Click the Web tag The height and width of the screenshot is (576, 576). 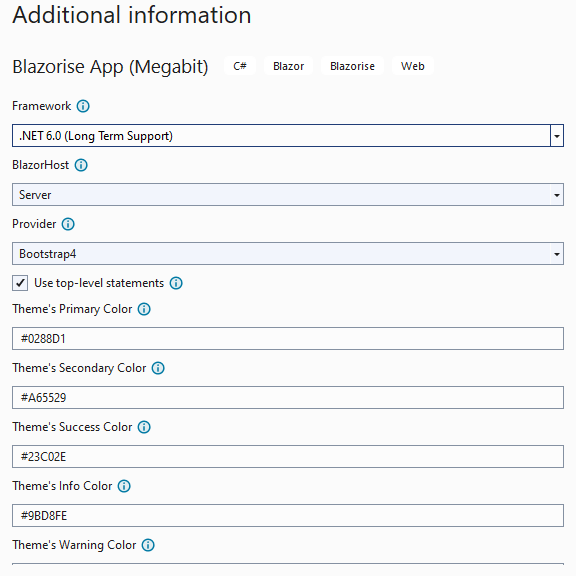point(413,66)
